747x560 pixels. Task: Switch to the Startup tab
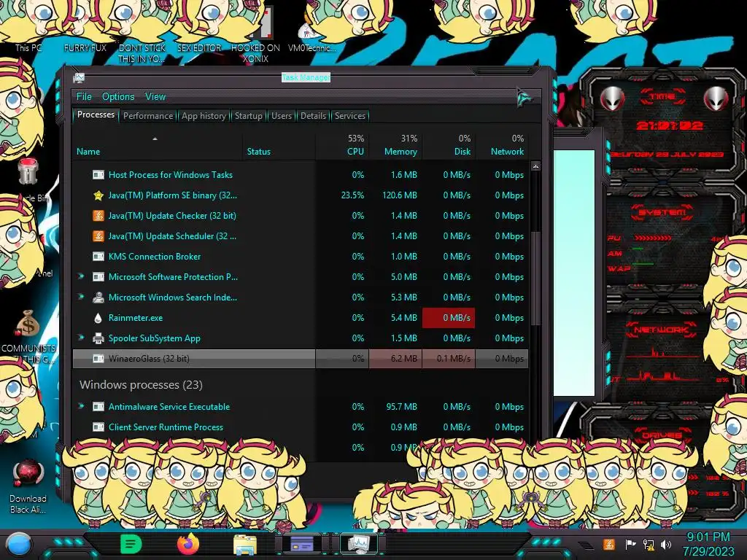(248, 116)
